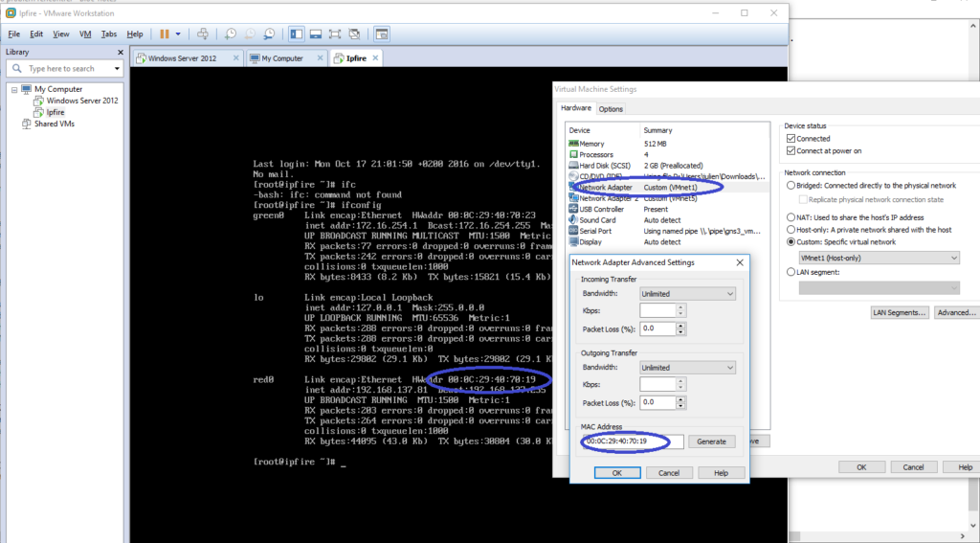Open the Outgoing Transfer Bandwidth dropdown
This screenshot has width=980, height=543.
687,367
